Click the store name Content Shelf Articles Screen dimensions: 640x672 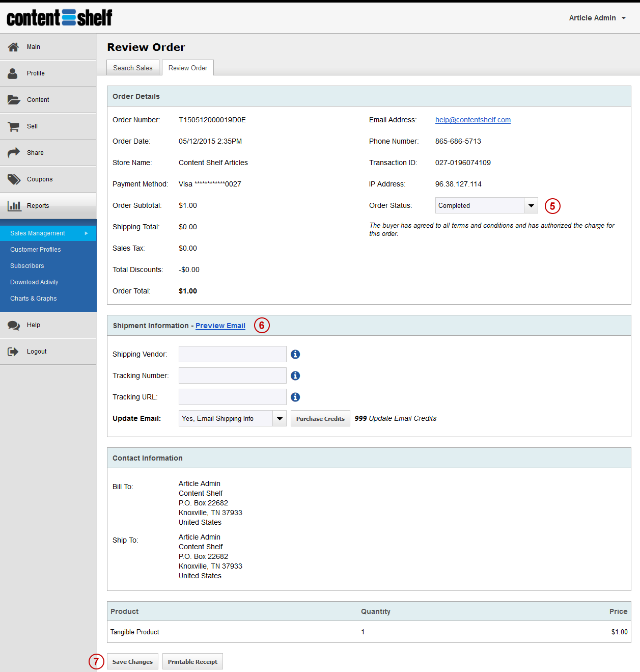pyautogui.click(x=213, y=163)
